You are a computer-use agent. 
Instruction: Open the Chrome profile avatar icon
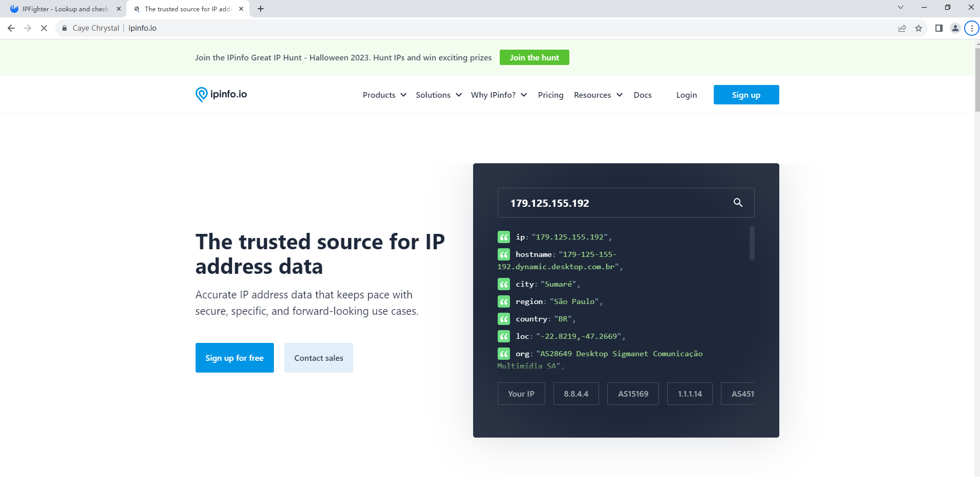click(955, 28)
